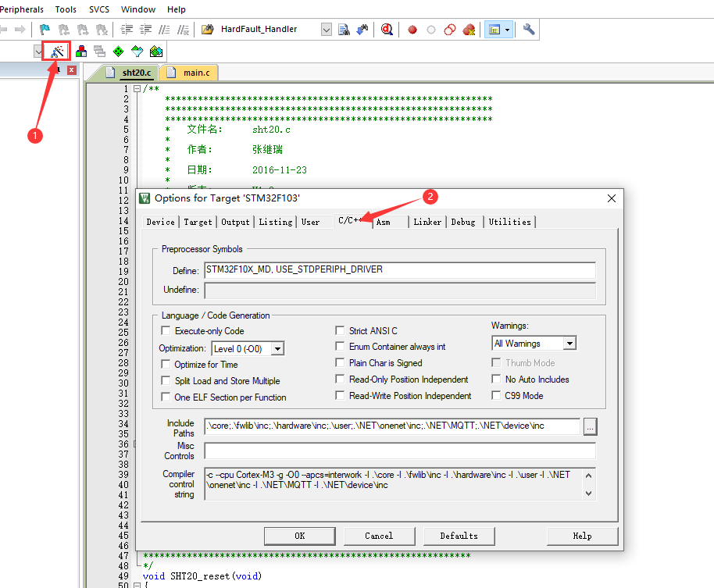Open the Tools menu
Screen dimensions: 714x588
coord(66,9)
